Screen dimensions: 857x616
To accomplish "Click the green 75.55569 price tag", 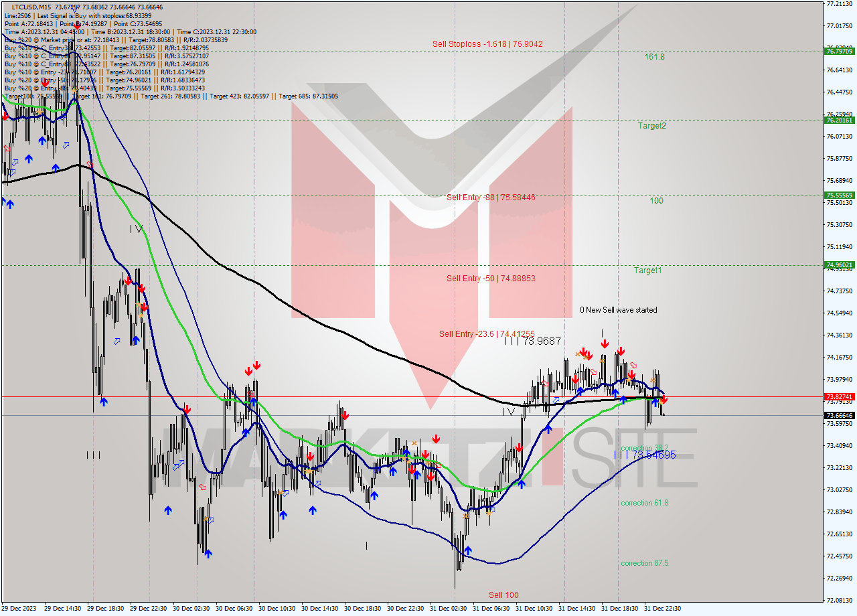I will pyautogui.click(x=840, y=196).
